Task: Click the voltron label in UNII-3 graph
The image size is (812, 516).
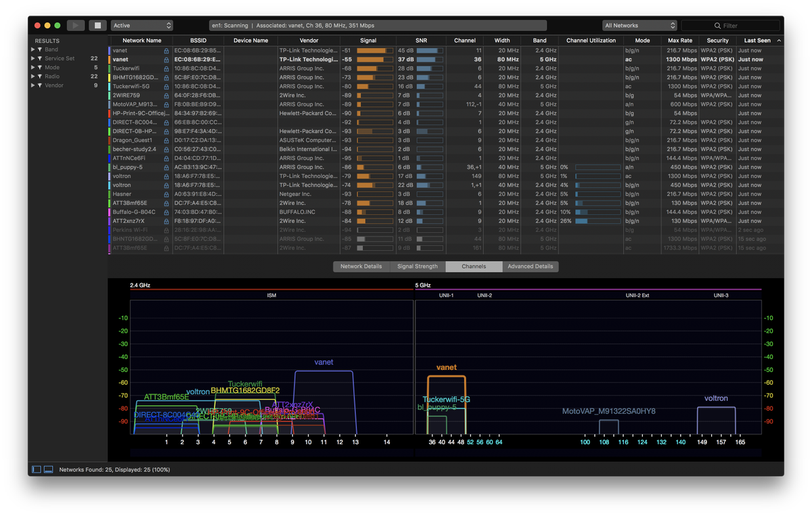Action: tap(716, 398)
